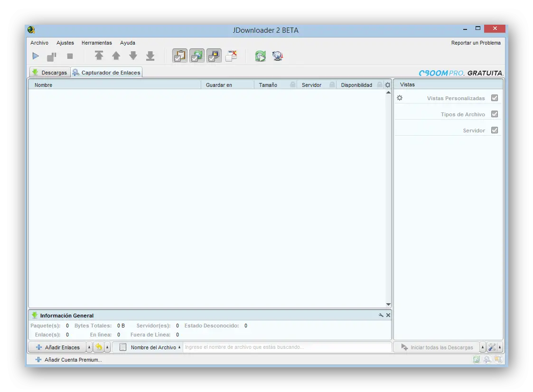Stop all downloads with the square stop icon
Image resolution: width=533 pixels, height=392 pixels.
tap(70, 56)
